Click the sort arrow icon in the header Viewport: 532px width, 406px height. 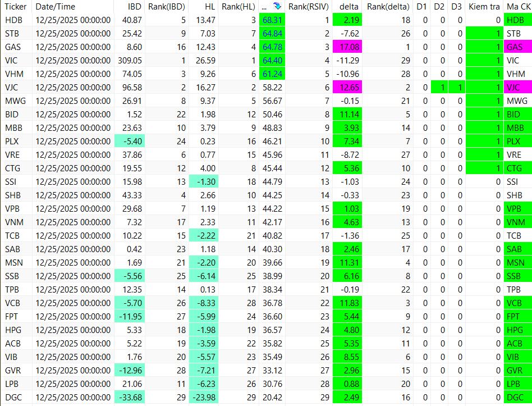pyautogui.click(x=277, y=6)
